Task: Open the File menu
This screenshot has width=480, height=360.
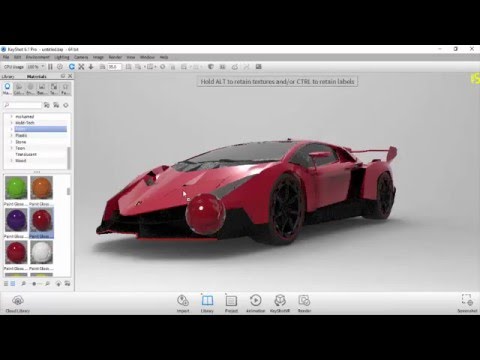Action: point(6,57)
